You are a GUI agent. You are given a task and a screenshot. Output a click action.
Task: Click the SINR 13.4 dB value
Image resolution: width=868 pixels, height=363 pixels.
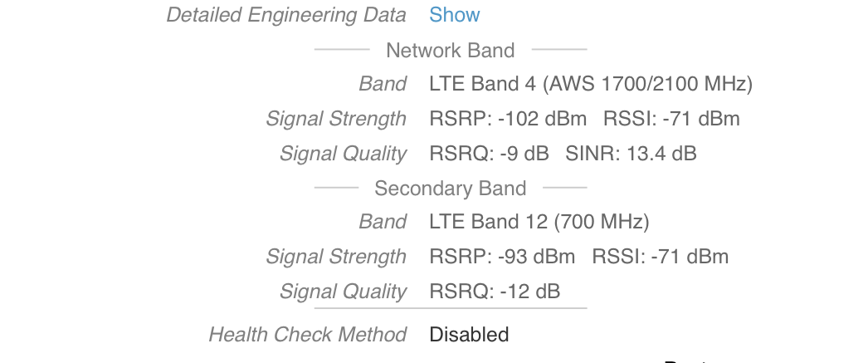(631, 153)
